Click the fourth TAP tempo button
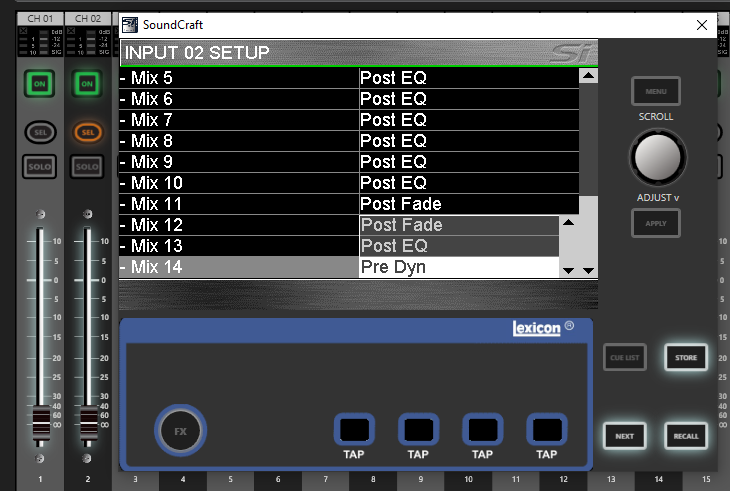 (x=547, y=429)
